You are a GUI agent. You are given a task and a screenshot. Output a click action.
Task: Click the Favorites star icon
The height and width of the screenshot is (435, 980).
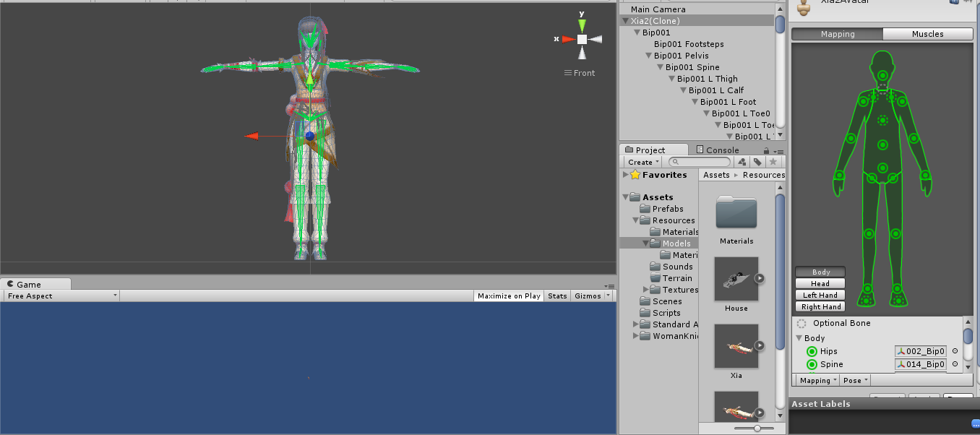point(635,175)
